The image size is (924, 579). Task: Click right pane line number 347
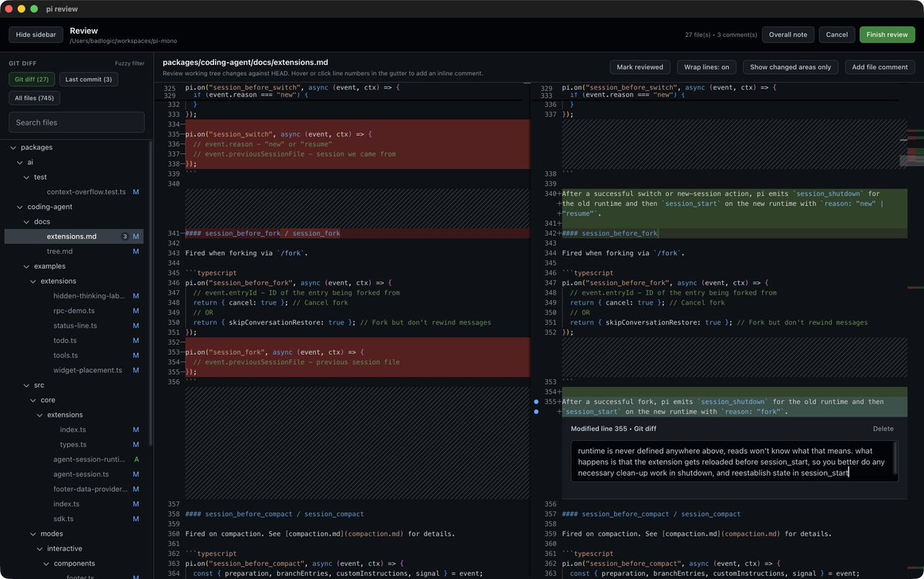tap(550, 283)
